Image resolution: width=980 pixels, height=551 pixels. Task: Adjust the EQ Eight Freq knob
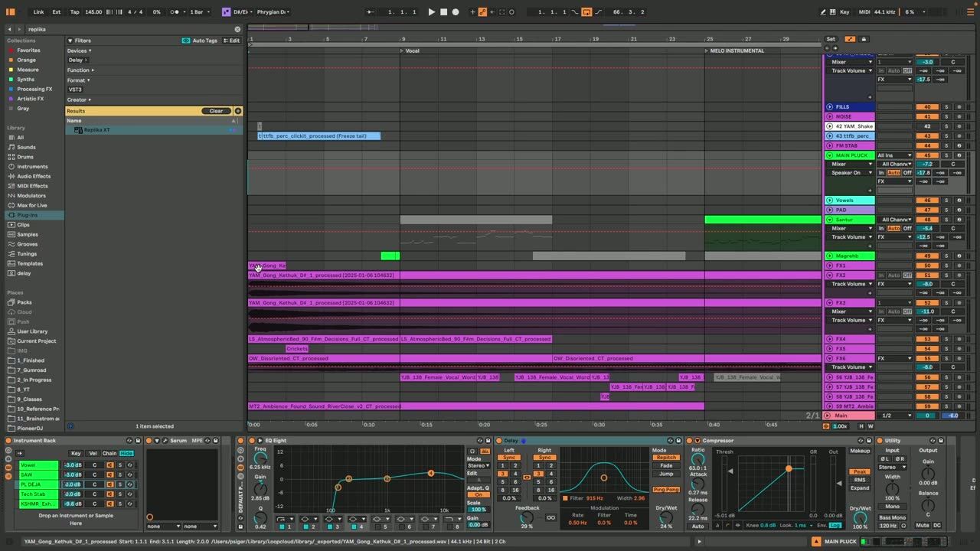pyautogui.click(x=260, y=458)
